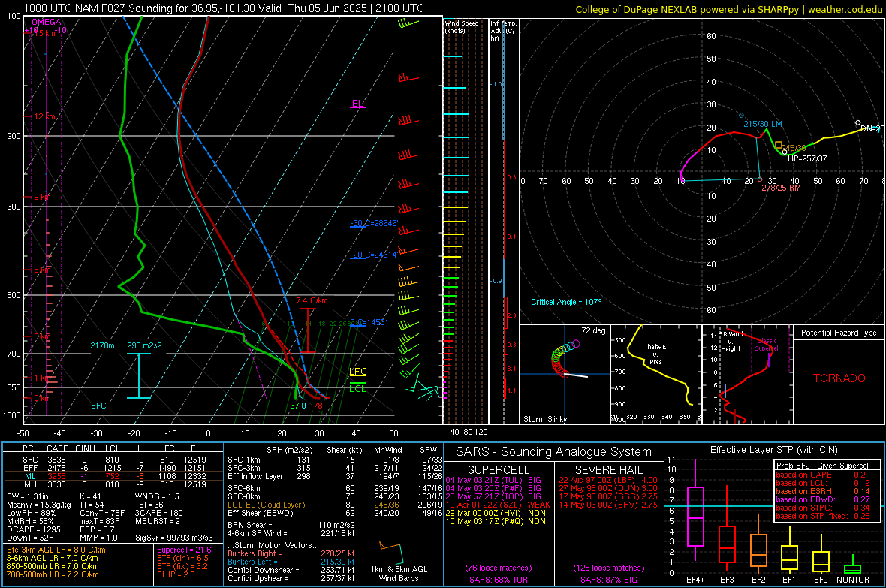The height and width of the screenshot is (588, 886).
Task: Click 'SARS: 68% TOR' result
Action: (498, 580)
